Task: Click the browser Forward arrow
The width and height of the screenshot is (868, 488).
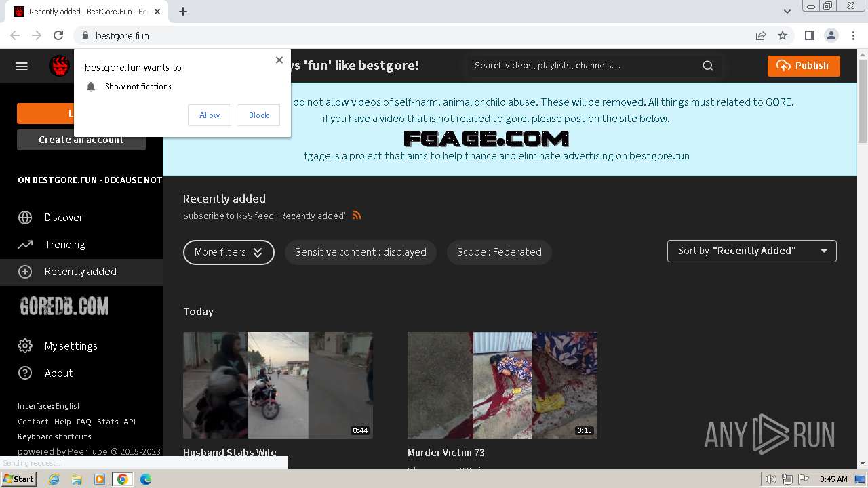Action: tap(37, 35)
